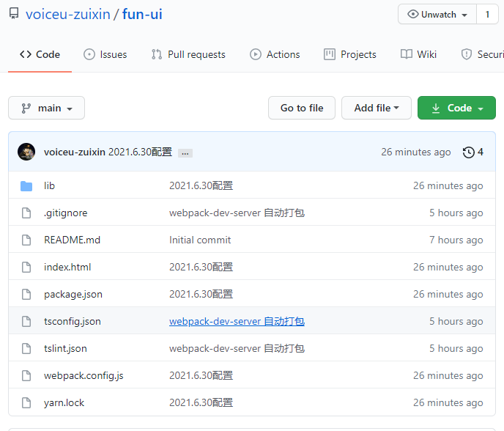Expand commit description ellipsis button
This screenshot has height=431, width=504.
click(185, 153)
